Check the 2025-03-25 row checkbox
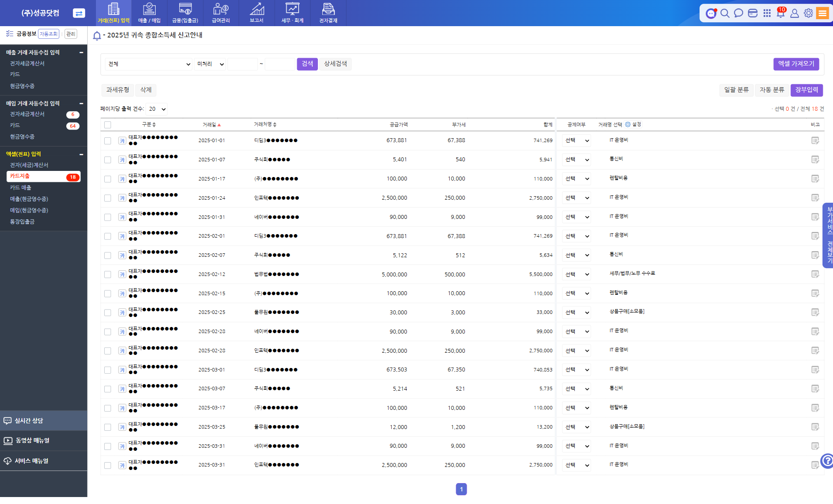Viewport: 833px width, 504px height. 108,427
